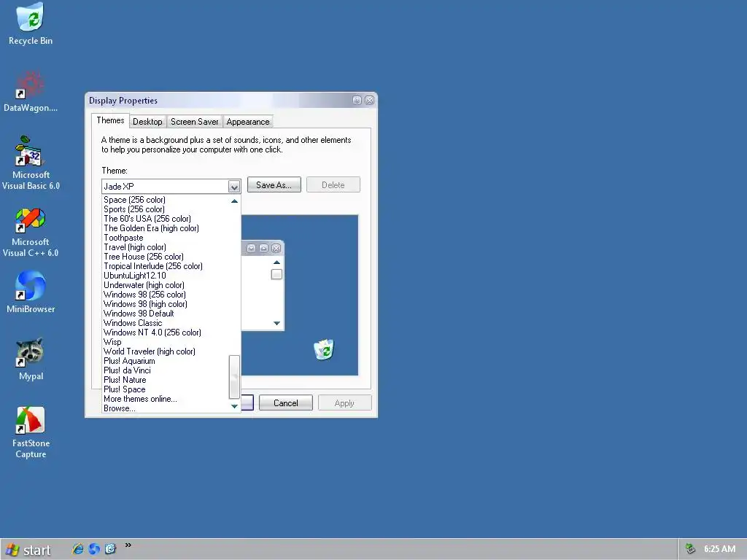Switch to the Desktop tab
747x560 pixels.
[x=147, y=122]
